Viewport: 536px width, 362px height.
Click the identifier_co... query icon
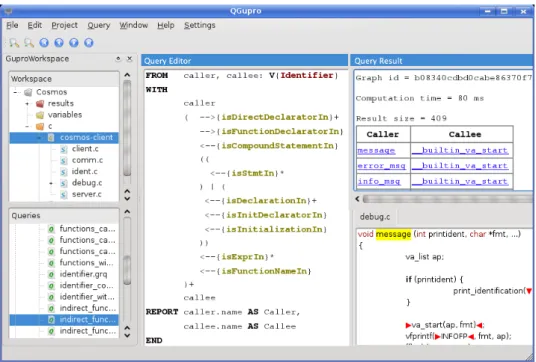tap(51, 285)
